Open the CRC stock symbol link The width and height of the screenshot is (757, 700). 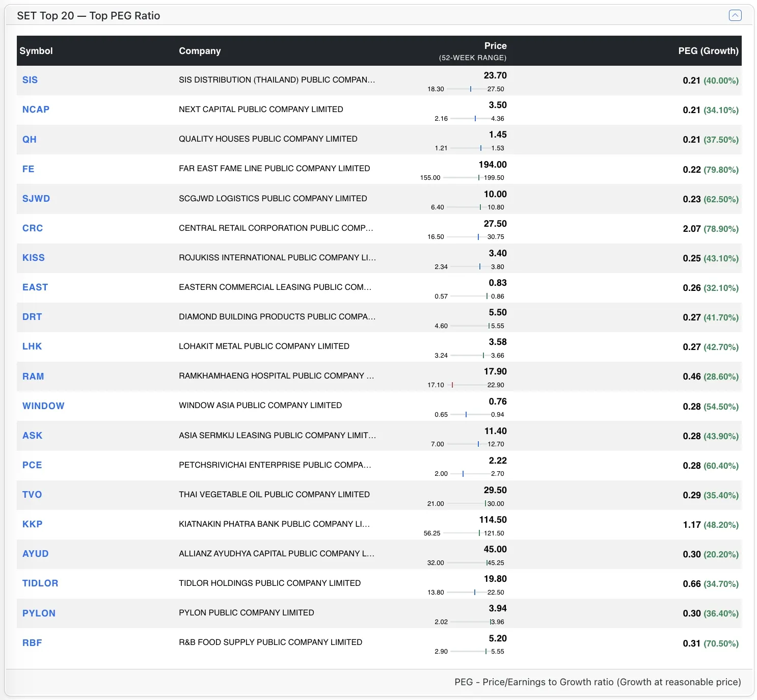pos(33,228)
